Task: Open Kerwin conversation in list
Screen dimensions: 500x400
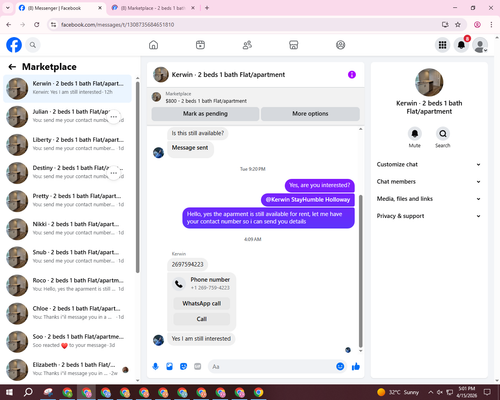Action: (67, 89)
